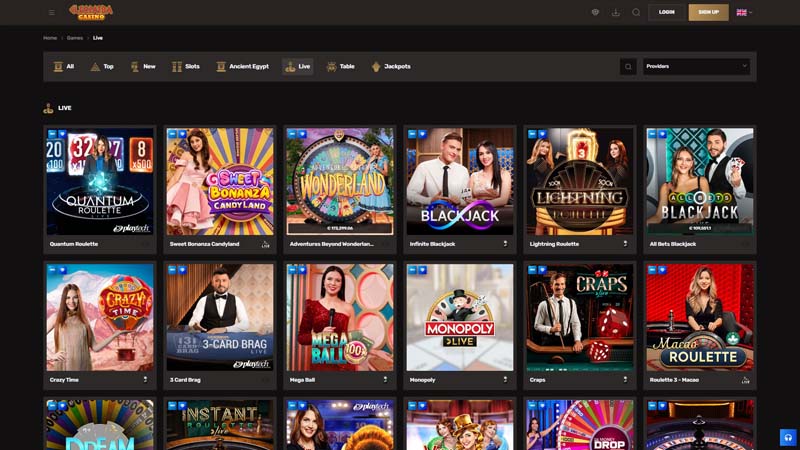The width and height of the screenshot is (800, 450).
Task: Open the All Bets Blackjack title link
Action: tap(672, 244)
